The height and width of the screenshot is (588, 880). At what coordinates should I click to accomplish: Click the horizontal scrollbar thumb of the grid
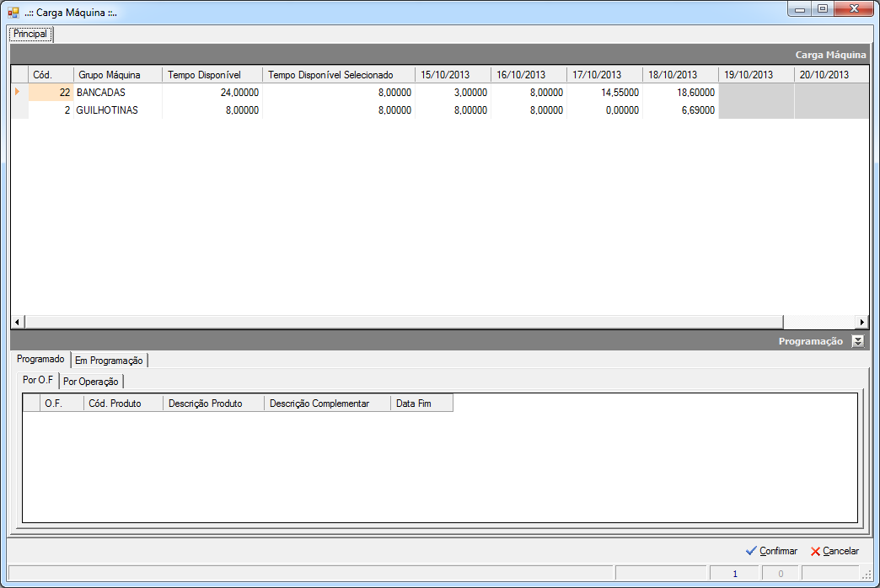pyautogui.click(x=404, y=322)
